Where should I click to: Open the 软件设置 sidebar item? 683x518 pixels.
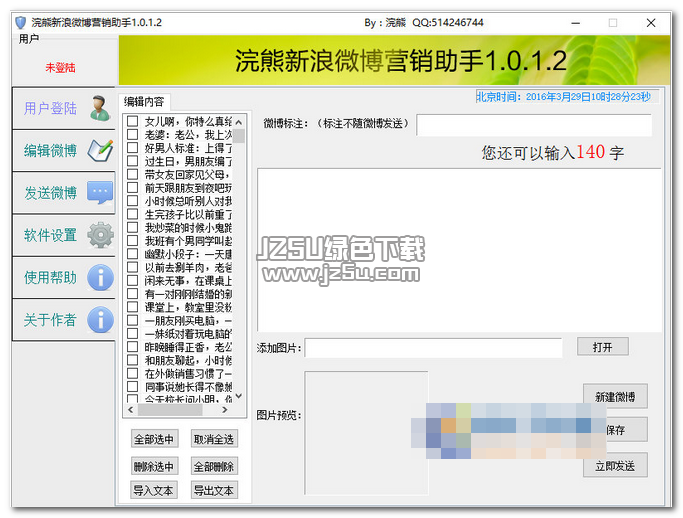pos(64,235)
